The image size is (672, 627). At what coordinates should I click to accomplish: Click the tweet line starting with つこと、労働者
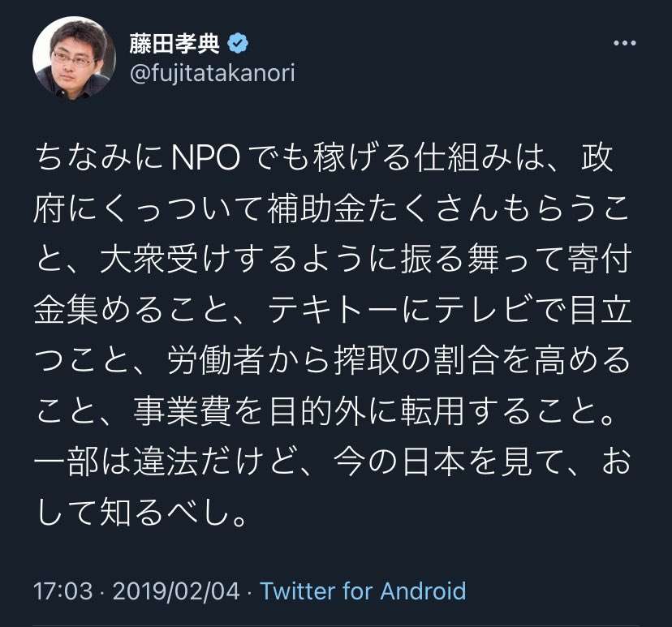tap(333, 360)
